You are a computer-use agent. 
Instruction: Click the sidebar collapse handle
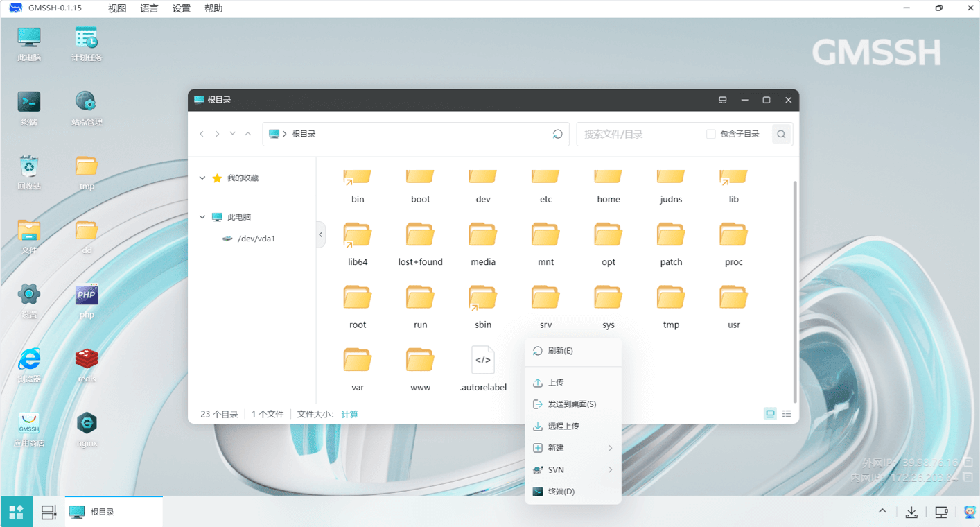320,235
